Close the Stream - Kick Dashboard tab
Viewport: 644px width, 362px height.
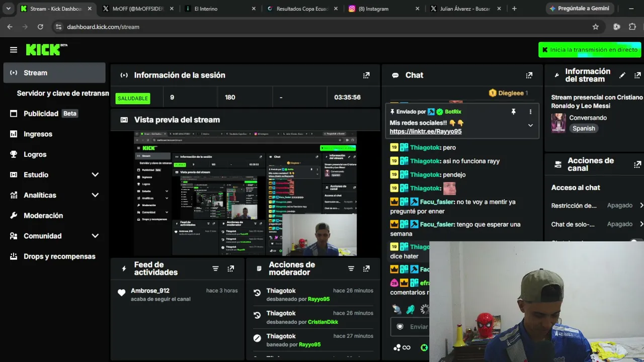pos(90,9)
